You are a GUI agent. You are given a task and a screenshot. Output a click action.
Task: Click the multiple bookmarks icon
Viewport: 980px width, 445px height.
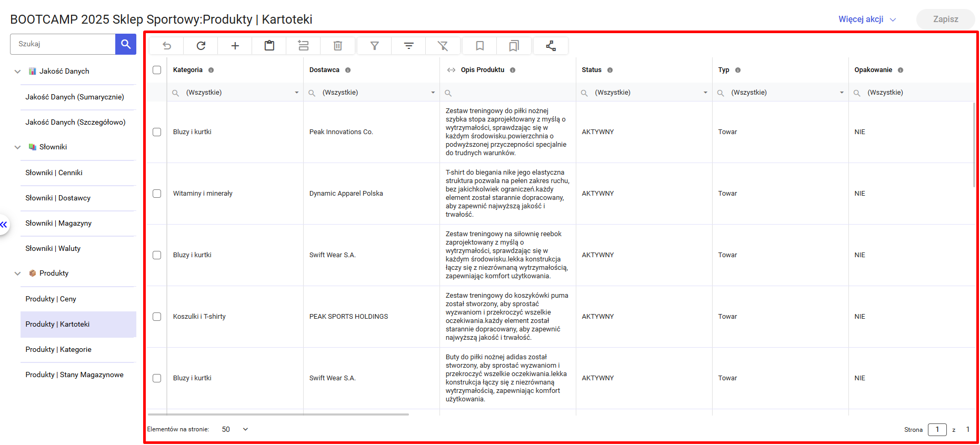(514, 46)
